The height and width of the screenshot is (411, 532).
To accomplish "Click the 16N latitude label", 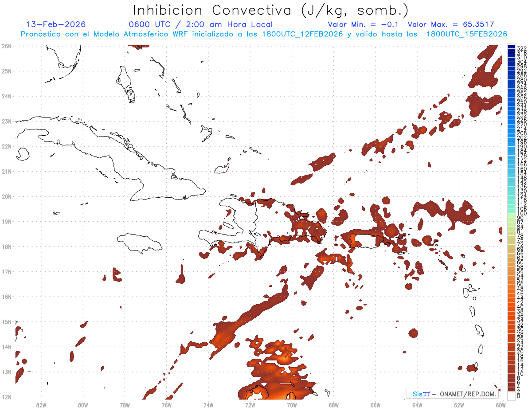I will tap(6, 297).
